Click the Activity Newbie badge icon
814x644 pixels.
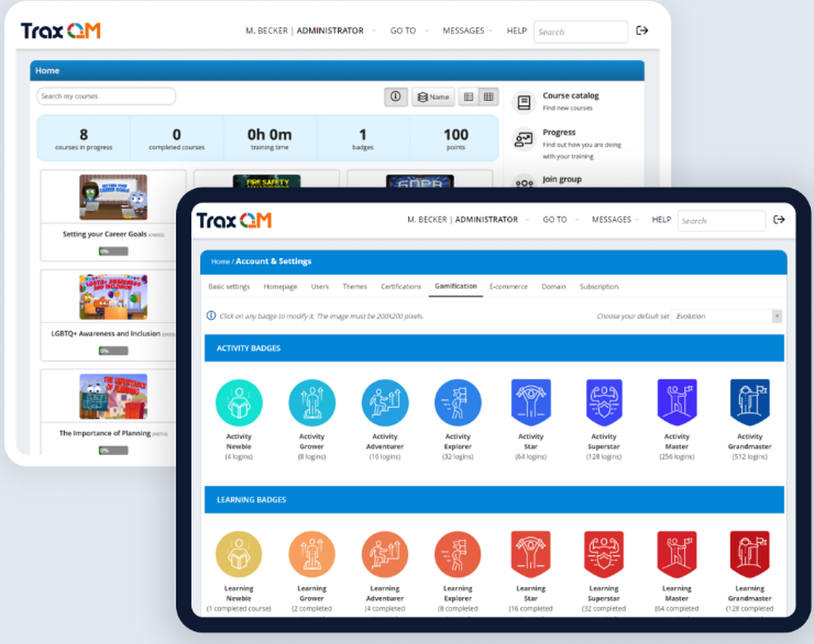pyautogui.click(x=239, y=401)
